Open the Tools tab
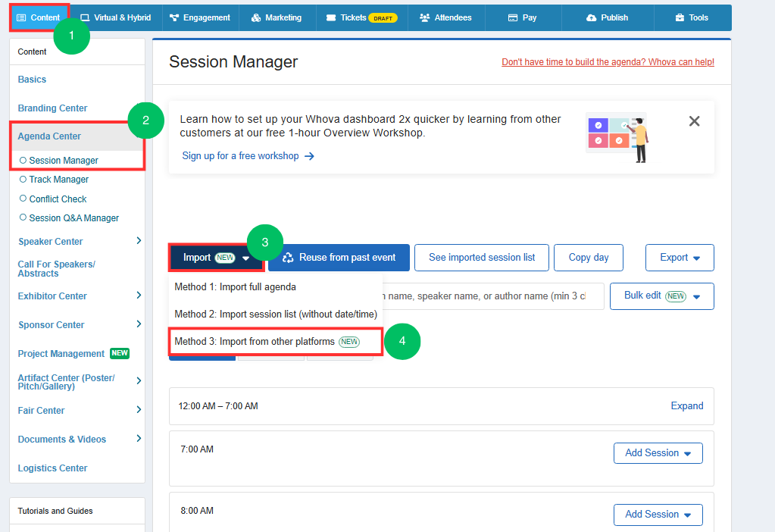This screenshot has height=532, width=775. click(692, 17)
